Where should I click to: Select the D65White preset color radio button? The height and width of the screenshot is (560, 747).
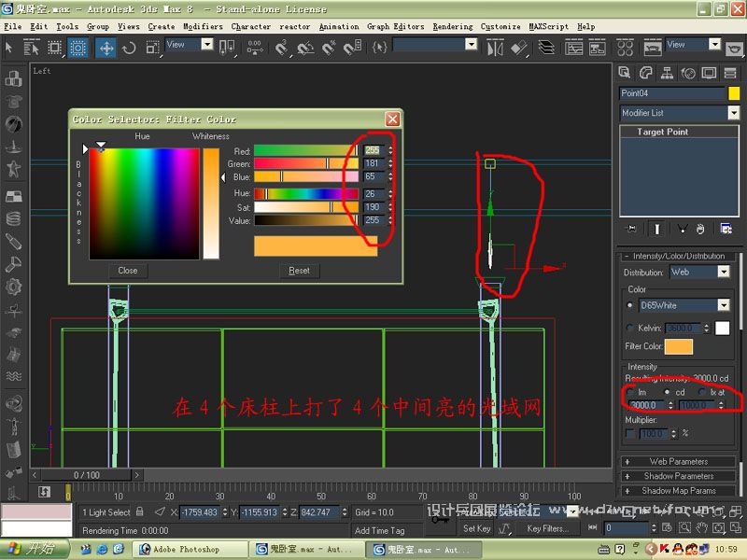(x=629, y=305)
